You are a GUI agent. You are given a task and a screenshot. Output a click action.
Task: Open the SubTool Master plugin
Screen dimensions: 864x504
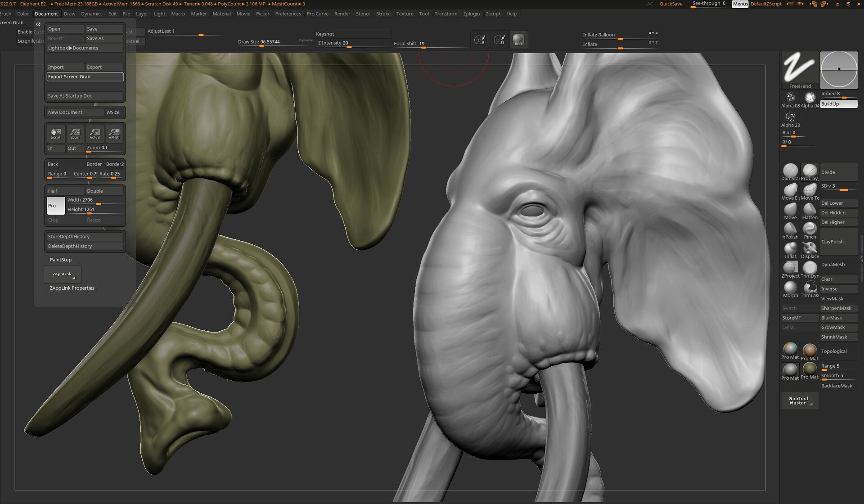[x=799, y=400]
